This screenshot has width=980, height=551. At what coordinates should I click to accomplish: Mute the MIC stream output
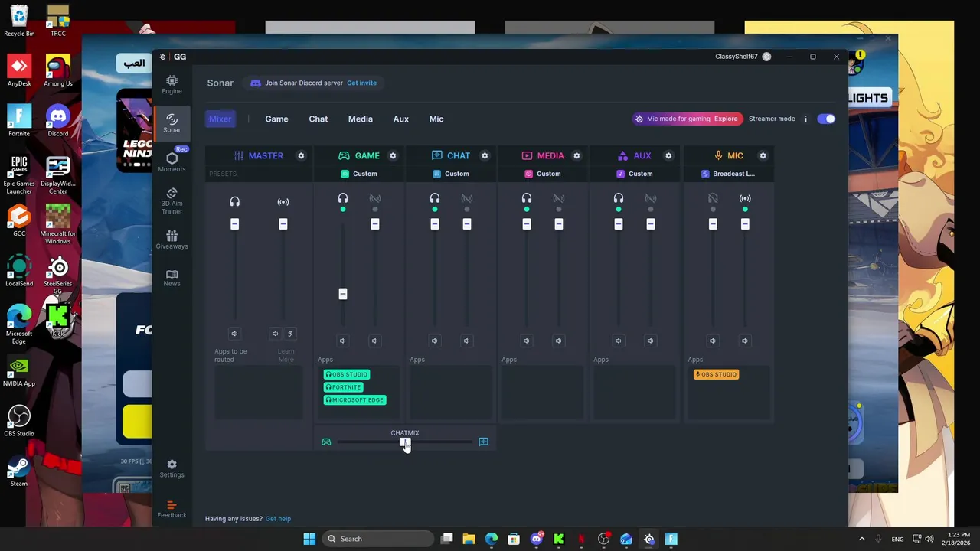point(744,341)
